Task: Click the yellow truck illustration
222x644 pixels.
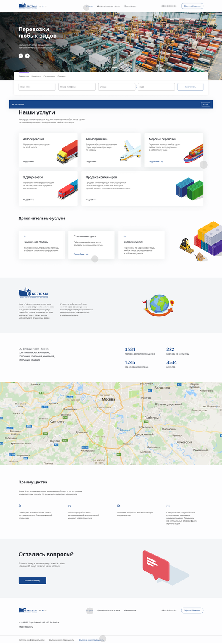Action: 67,152
